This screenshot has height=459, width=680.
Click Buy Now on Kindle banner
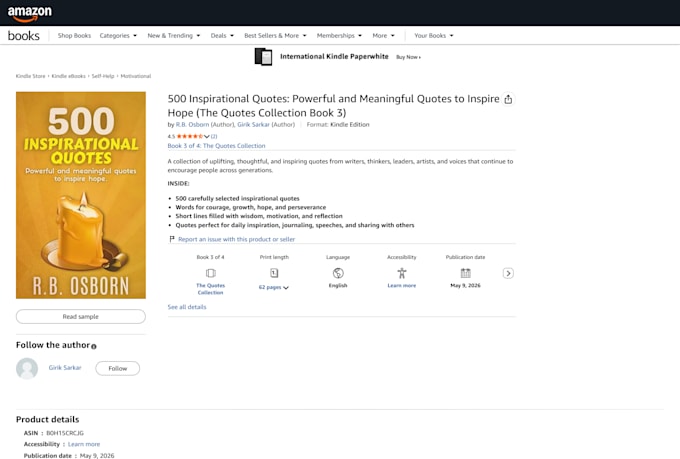(x=408, y=57)
